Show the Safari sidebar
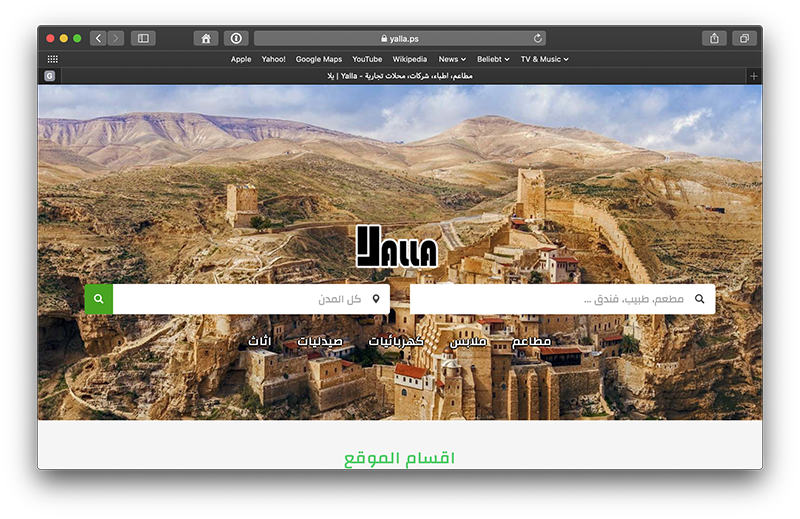 (143, 38)
